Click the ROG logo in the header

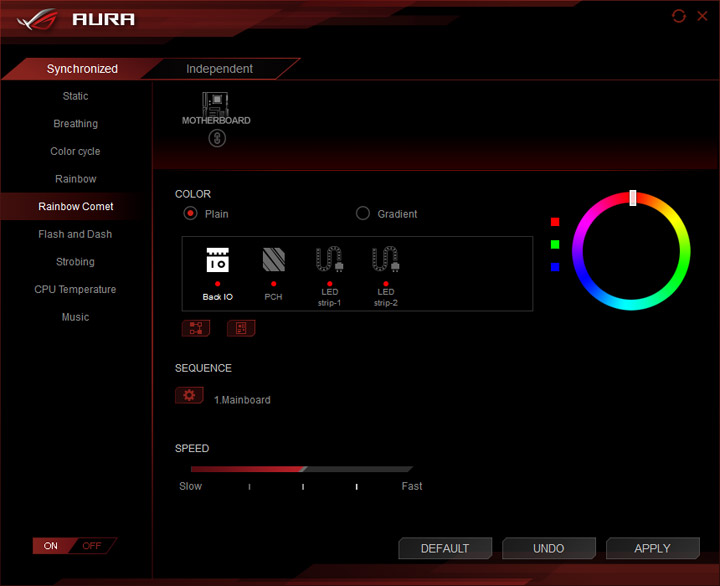[38, 19]
